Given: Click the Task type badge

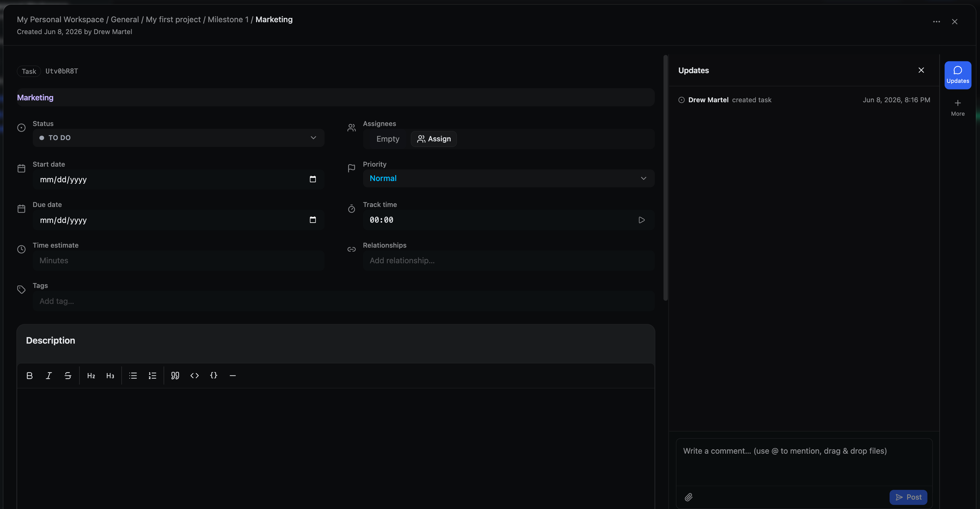Looking at the screenshot, I should (29, 71).
